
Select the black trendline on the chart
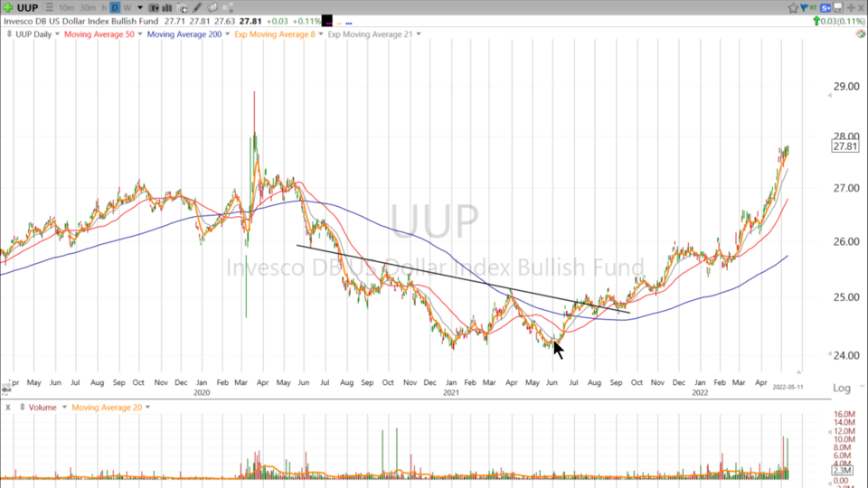tap(463, 279)
